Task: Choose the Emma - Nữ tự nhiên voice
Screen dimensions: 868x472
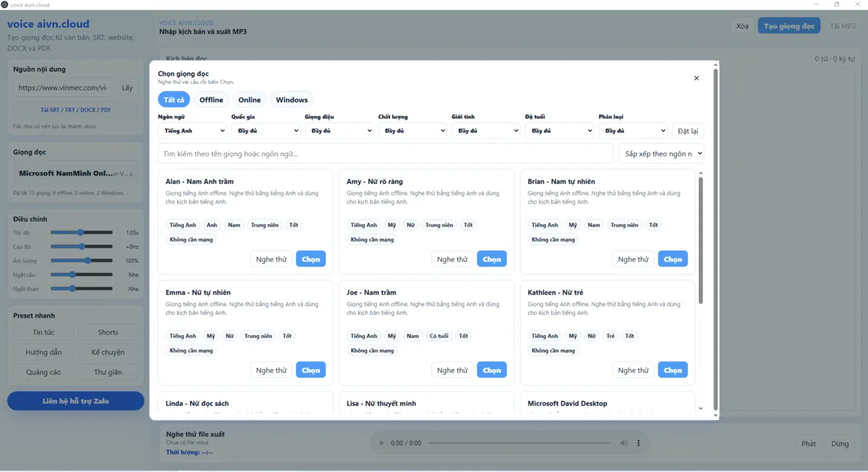Action: pyautogui.click(x=311, y=370)
